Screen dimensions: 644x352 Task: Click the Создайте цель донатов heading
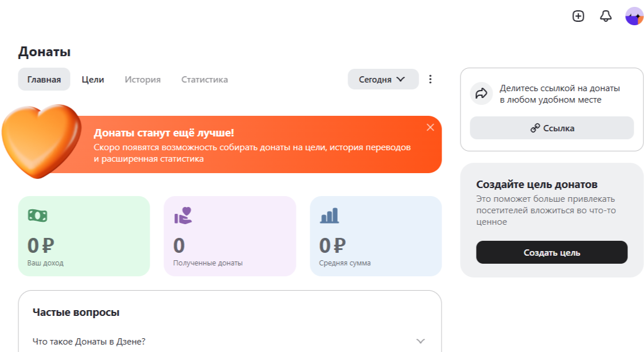coord(537,185)
